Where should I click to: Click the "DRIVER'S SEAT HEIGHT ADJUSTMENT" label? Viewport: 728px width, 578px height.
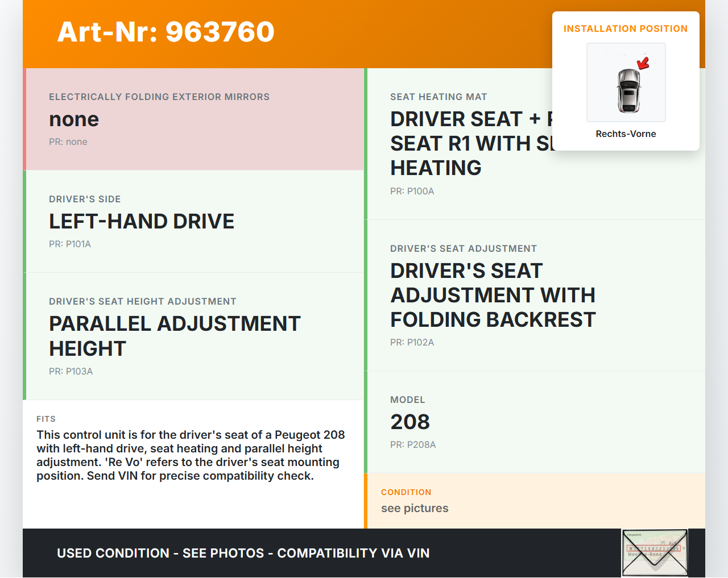(143, 302)
